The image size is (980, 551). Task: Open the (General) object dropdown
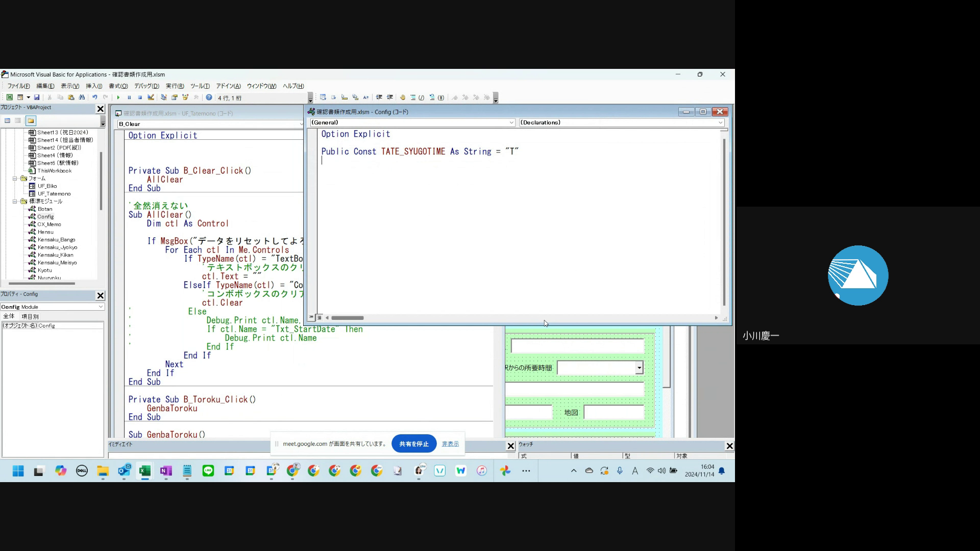tap(511, 122)
